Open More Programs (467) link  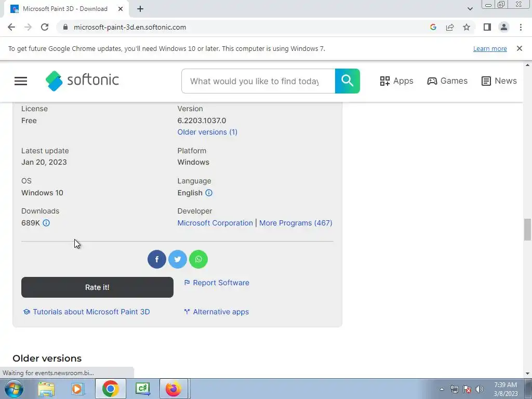click(296, 223)
